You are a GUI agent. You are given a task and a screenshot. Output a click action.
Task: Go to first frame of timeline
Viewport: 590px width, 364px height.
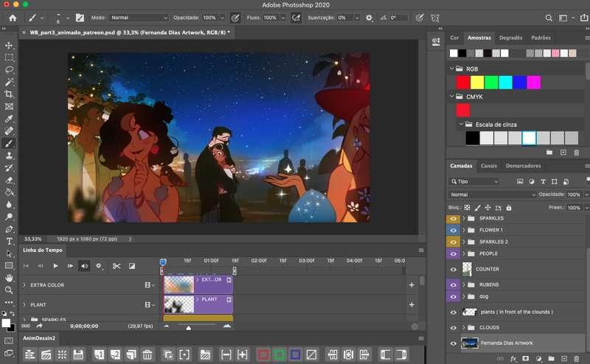pos(26,266)
